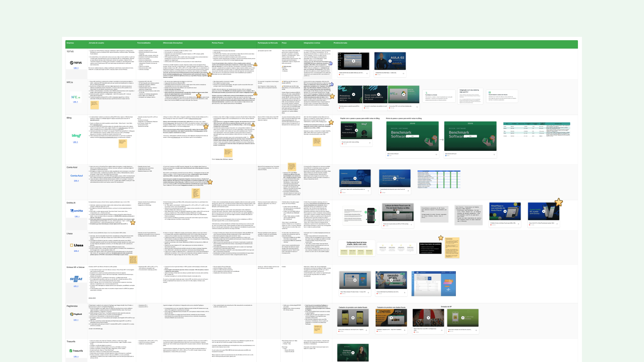Play 'Leitura de Nota Fiscal com IA' video
This screenshot has width=644, height=362.
click(398, 212)
